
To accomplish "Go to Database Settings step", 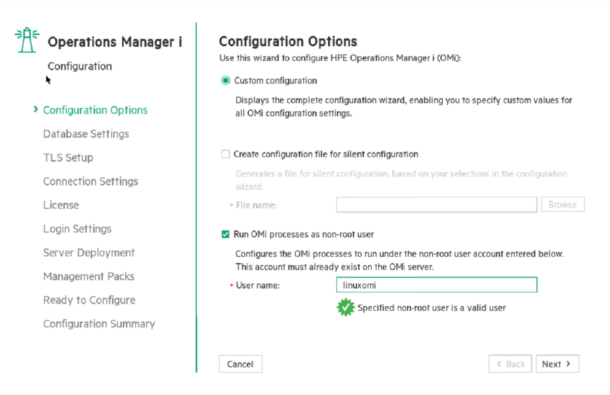I will click(x=86, y=134).
